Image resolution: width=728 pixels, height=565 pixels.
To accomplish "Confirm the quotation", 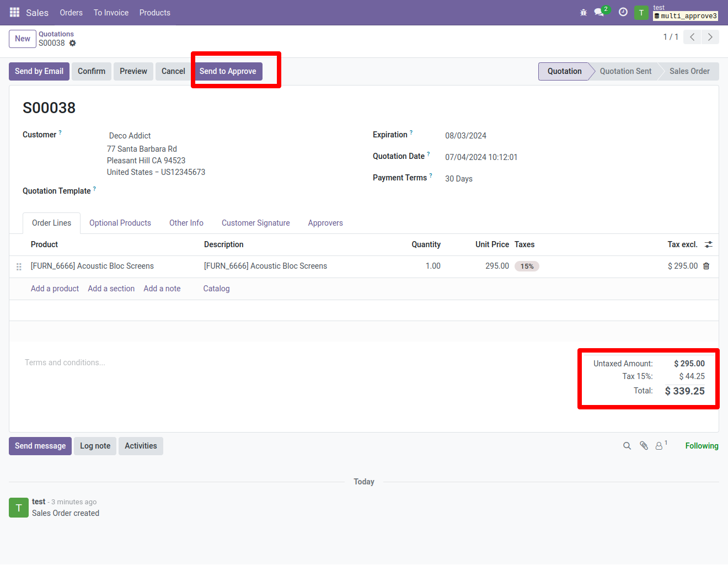I will [x=92, y=71].
